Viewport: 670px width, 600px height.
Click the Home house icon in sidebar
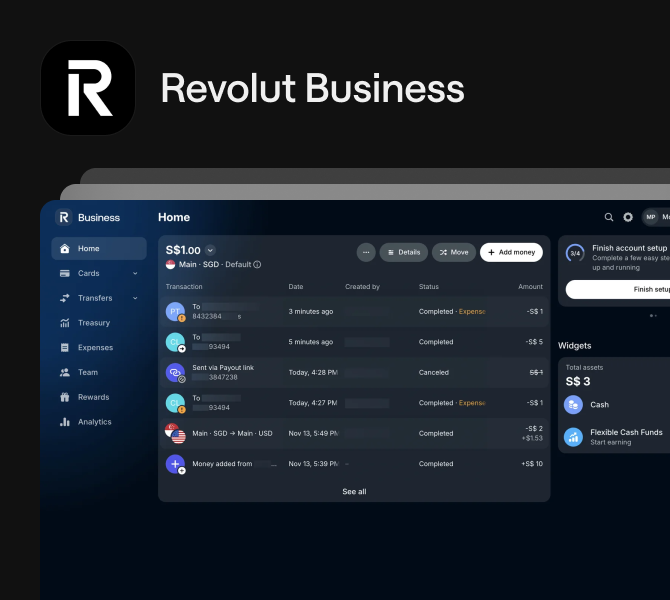pyautogui.click(x=65, y=249)
